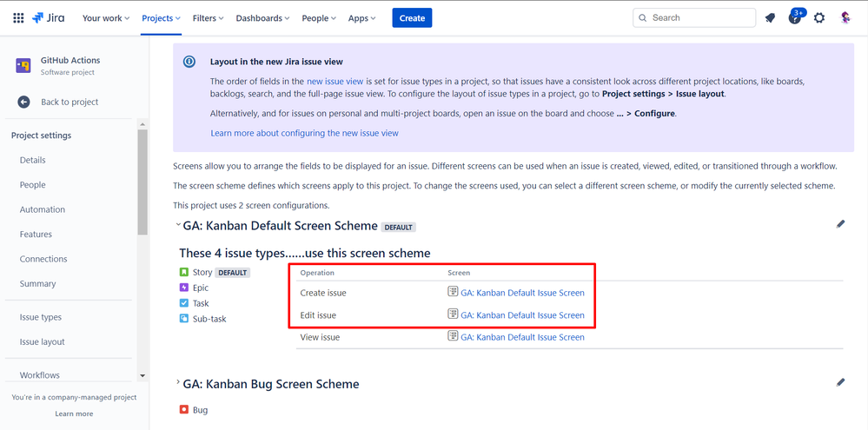Click the Search input field
868x430 pixels.
coord(694,17)
